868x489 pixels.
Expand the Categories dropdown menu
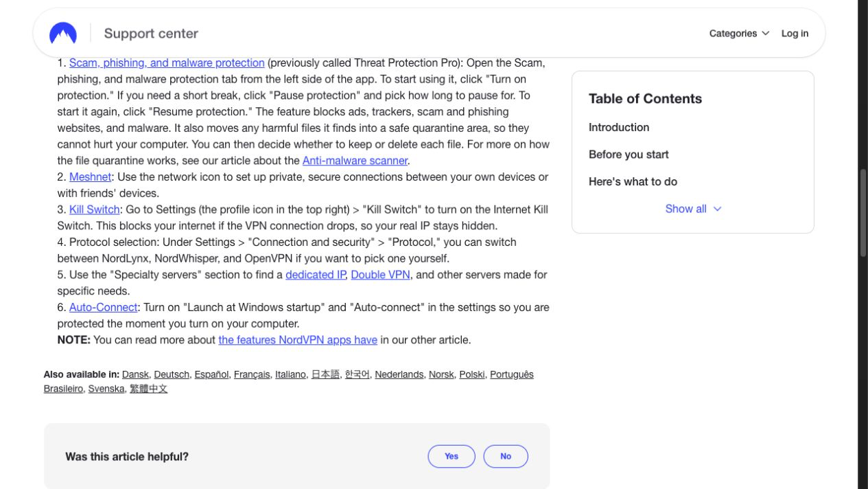(x=739, y=33)
